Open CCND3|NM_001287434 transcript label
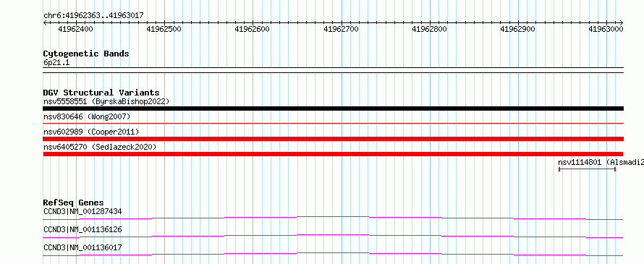 click(82, 212)
